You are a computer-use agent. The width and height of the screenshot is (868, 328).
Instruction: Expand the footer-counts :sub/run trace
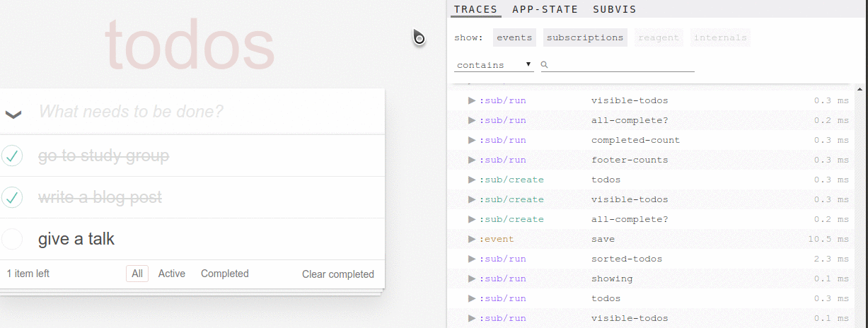click(472, 160)
